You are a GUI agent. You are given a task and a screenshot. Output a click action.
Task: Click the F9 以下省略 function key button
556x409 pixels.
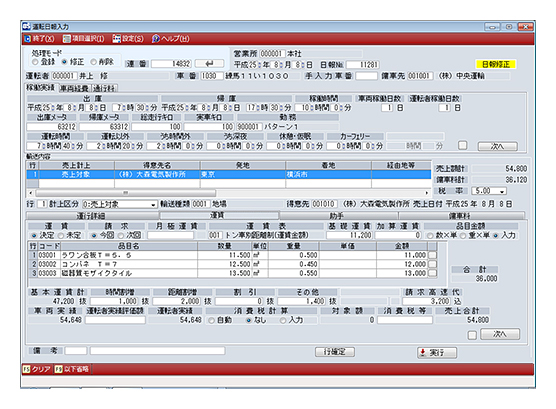point(72,369)
